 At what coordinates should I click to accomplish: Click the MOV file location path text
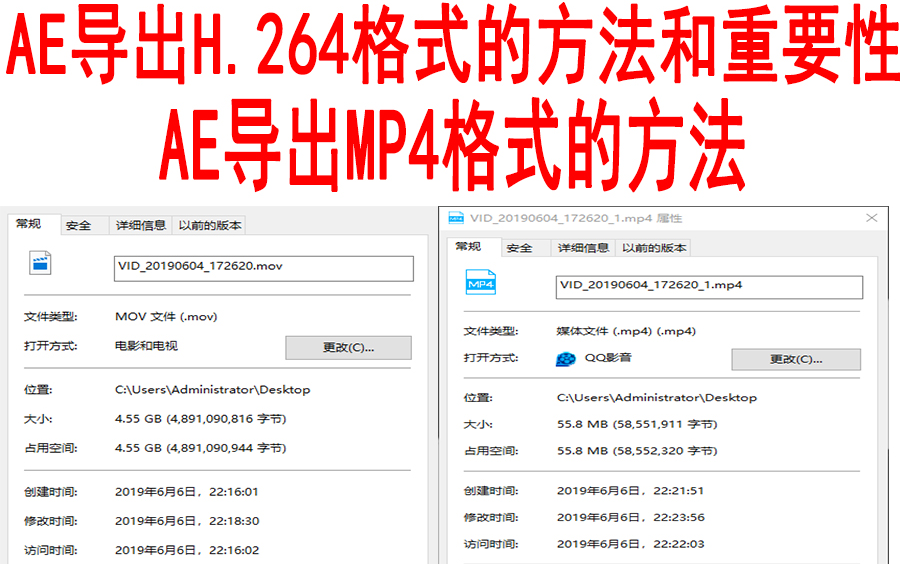(212, 390)
